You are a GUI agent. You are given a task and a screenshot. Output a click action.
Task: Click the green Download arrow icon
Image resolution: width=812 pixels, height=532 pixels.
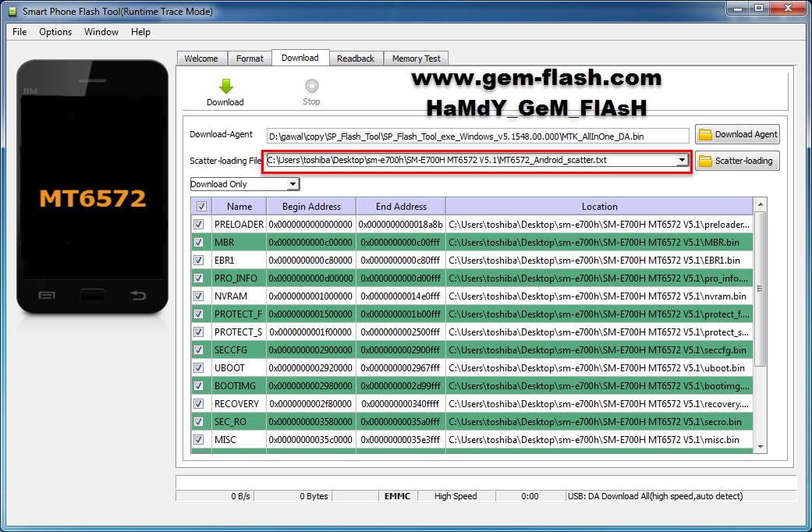(225, 86)
